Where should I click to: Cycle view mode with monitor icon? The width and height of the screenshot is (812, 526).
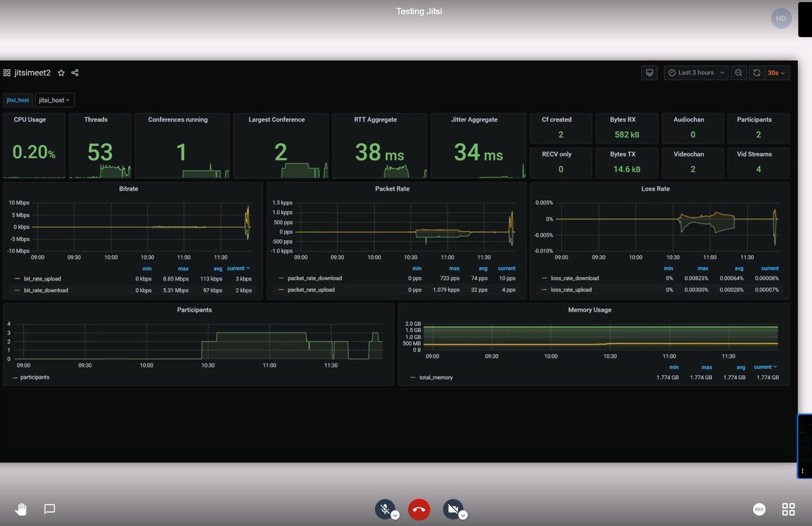pyautogui.click(x=649, y=72)
